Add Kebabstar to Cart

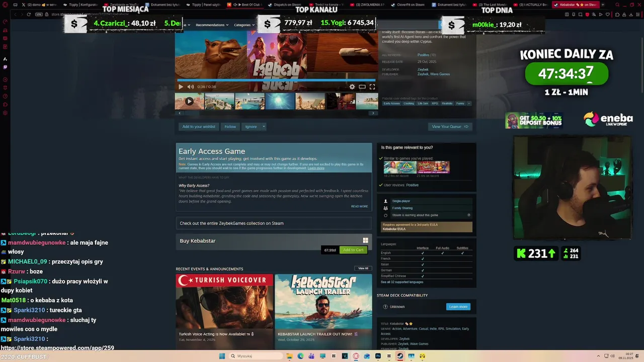coord(353,250)
